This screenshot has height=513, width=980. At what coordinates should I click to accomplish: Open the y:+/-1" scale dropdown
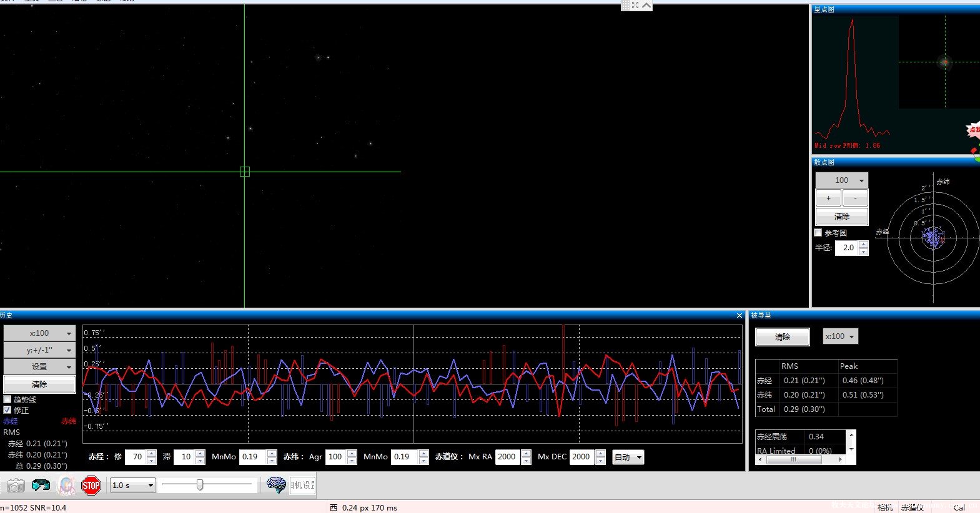[39, 350]
